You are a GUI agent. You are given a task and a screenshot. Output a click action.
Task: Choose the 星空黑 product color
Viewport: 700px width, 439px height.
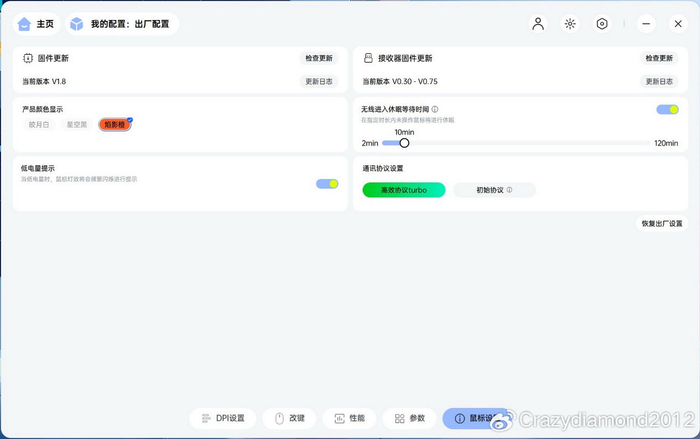77,125
